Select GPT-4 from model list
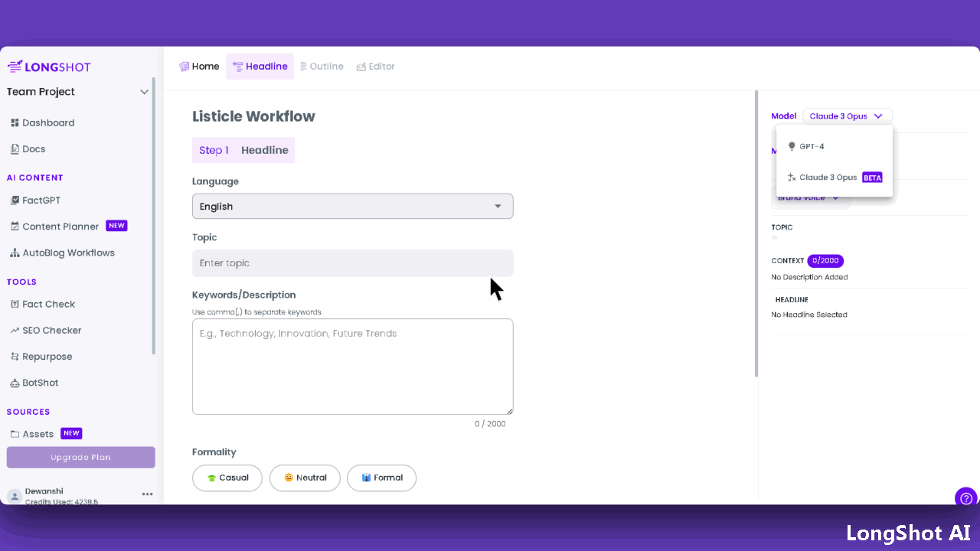 (835, 146)
